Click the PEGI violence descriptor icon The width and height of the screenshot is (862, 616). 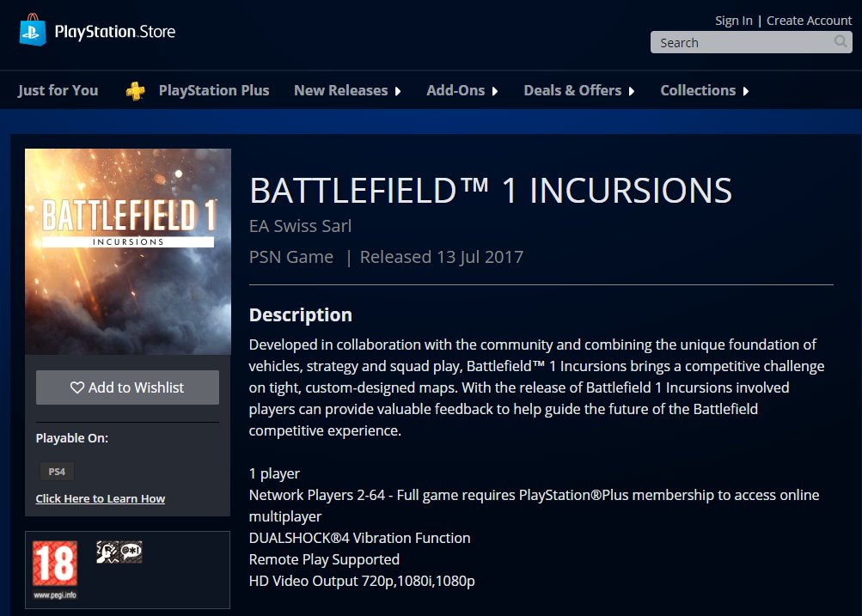(x=107, y=552)
